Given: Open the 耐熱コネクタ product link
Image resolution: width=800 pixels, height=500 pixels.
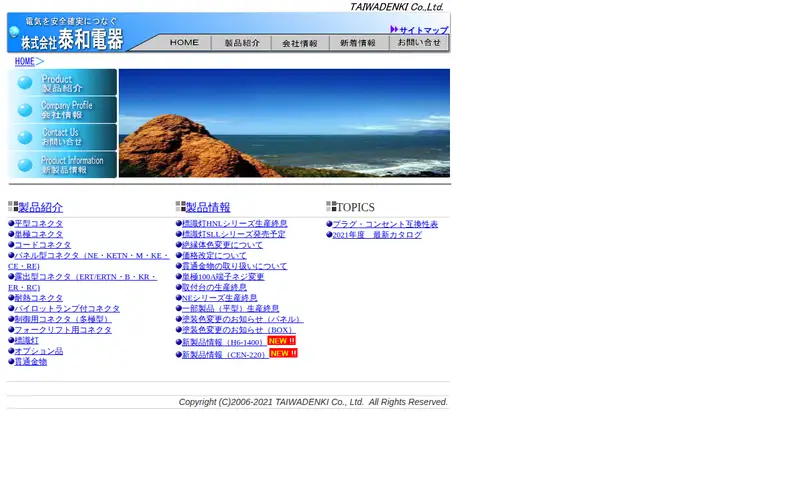Looking at the screenshot, I should click(x=38, y=298).
